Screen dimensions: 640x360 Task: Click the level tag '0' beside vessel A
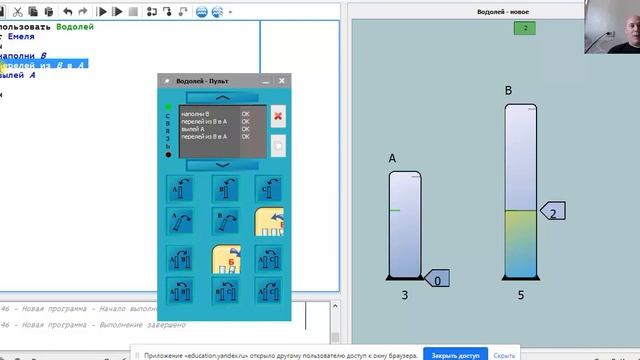tap(437, 278)
